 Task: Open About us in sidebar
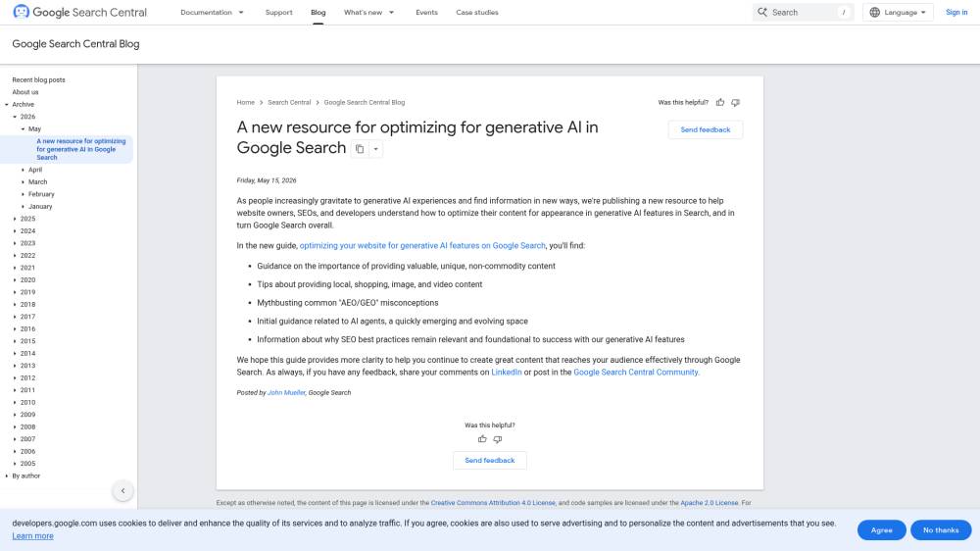coord(25,92)
